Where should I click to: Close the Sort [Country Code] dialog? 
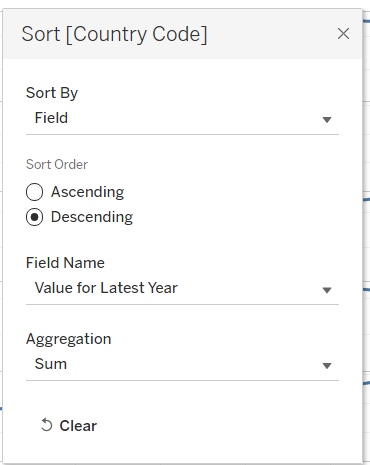point(343,34)
